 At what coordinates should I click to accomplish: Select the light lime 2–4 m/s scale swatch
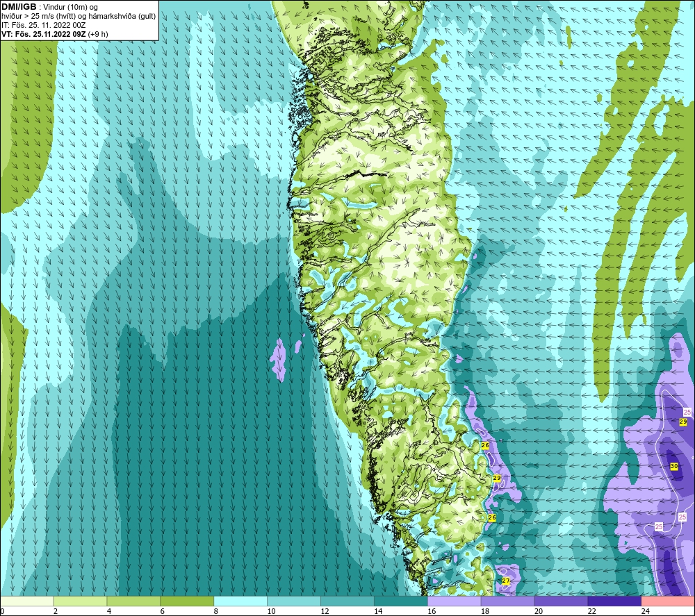click(x=80, y=601)
